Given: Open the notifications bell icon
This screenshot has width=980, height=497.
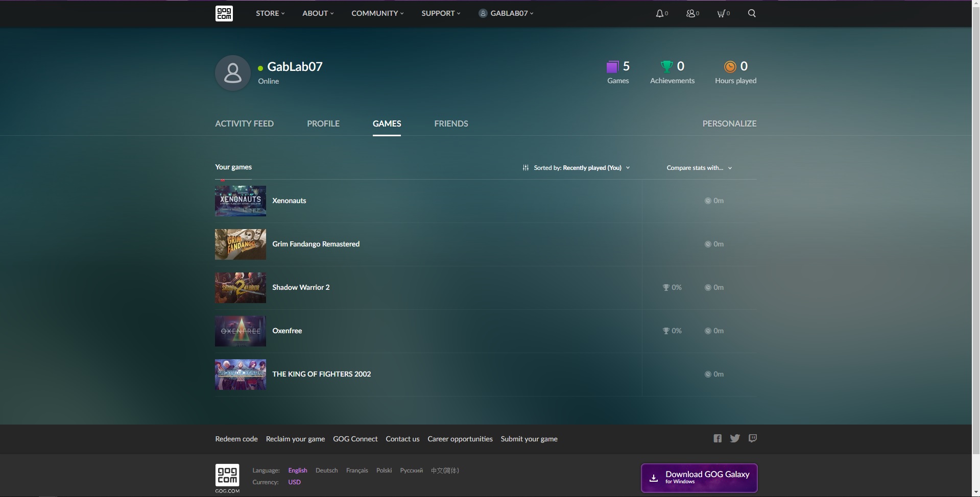Looking at the screenshot, I should (x=660, y=13).
